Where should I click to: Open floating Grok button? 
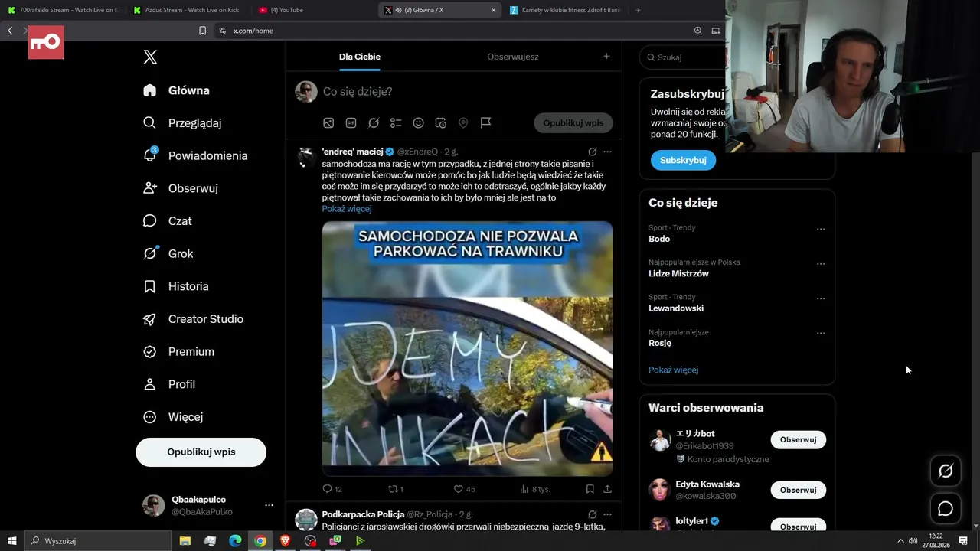[x=946, y=471]
